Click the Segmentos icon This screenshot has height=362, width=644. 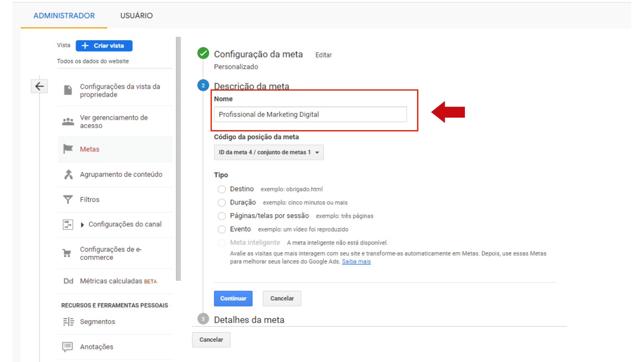(68, 322)
